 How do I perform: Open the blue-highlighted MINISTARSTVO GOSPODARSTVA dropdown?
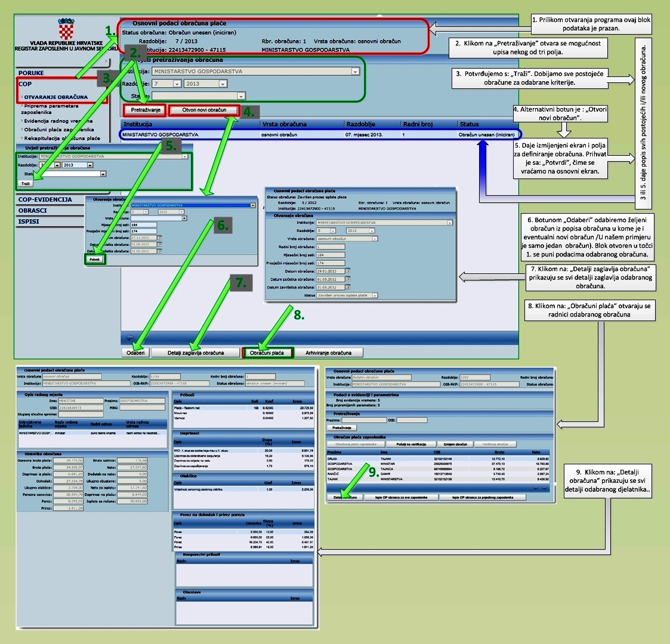tap(253, 205)
